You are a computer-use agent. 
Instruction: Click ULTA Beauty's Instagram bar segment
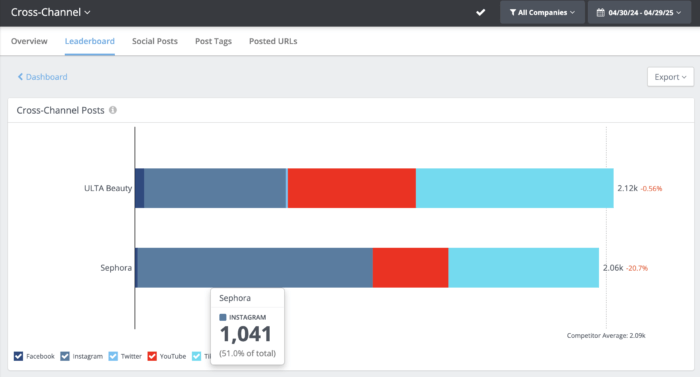click(x=215, y=188)
